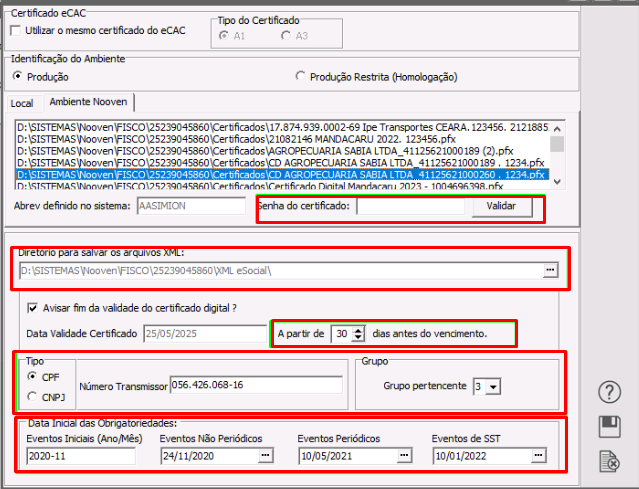Expand the Grupo pertencente dropdown
The width and height of the screenshot is (639, 489).
pos(491,386)
